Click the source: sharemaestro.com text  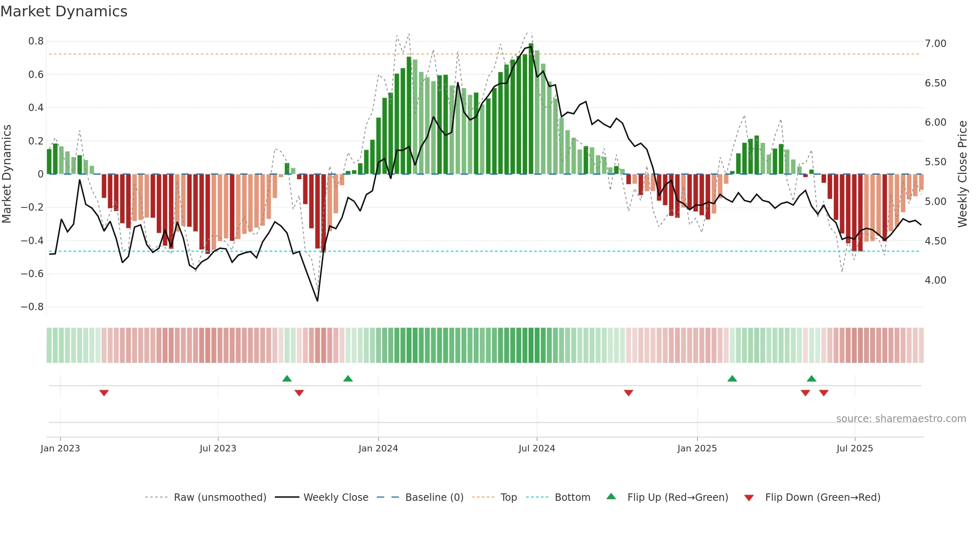[901, 418]
